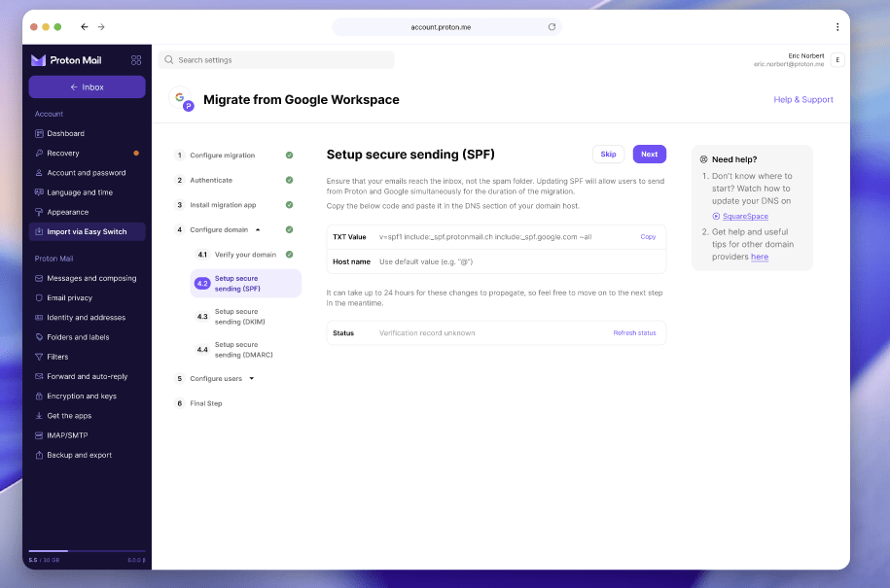Go back using browser back arrow
The image size is (890, 588).
[x=85, y=26]
